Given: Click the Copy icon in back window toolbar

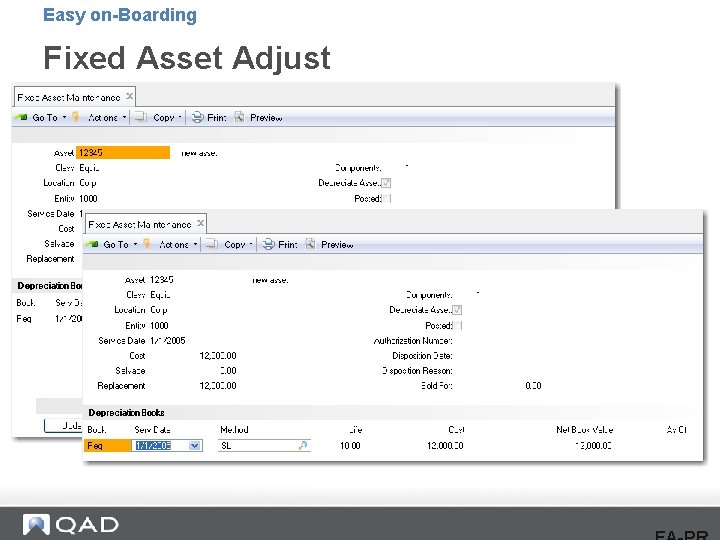Looking at the screenshot, I should [x=141, y=117].
